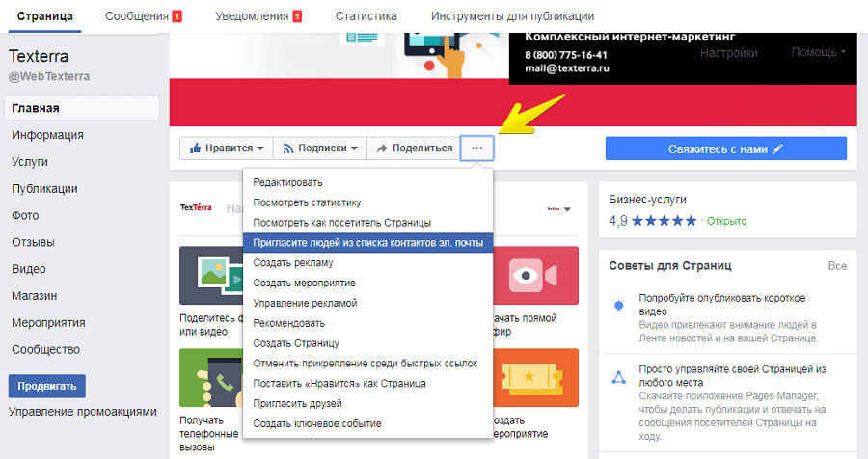Click the share photo or video tile
This screenshot has width=868, height=459.
211,275
